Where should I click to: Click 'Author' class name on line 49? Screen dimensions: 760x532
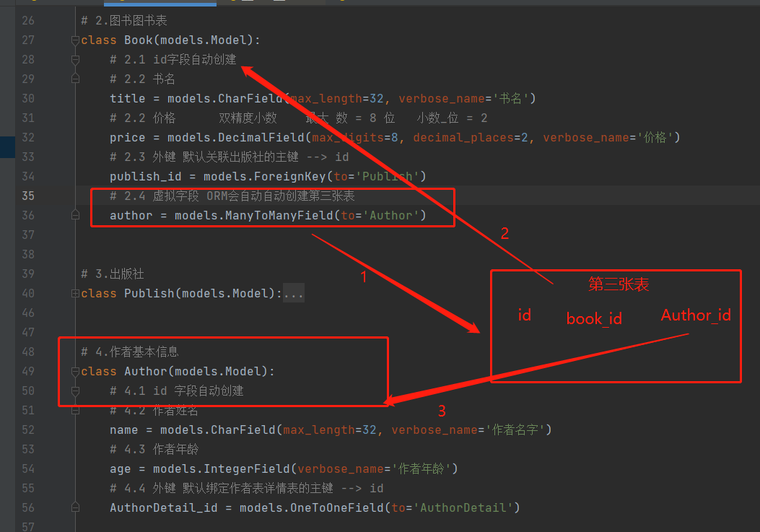pos(145,372)
